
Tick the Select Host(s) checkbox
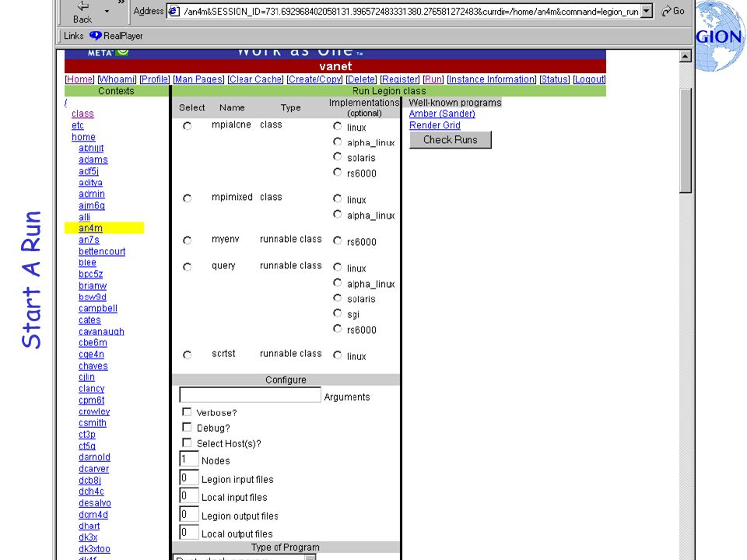pyautogui.click(x=187, y=443)
